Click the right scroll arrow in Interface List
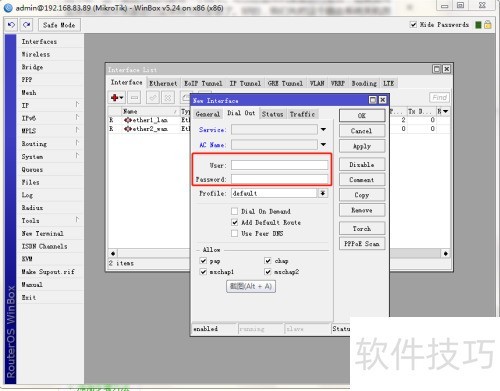Image resolution: width=500 pixels, height=391 pixels. tap(446, 254)
